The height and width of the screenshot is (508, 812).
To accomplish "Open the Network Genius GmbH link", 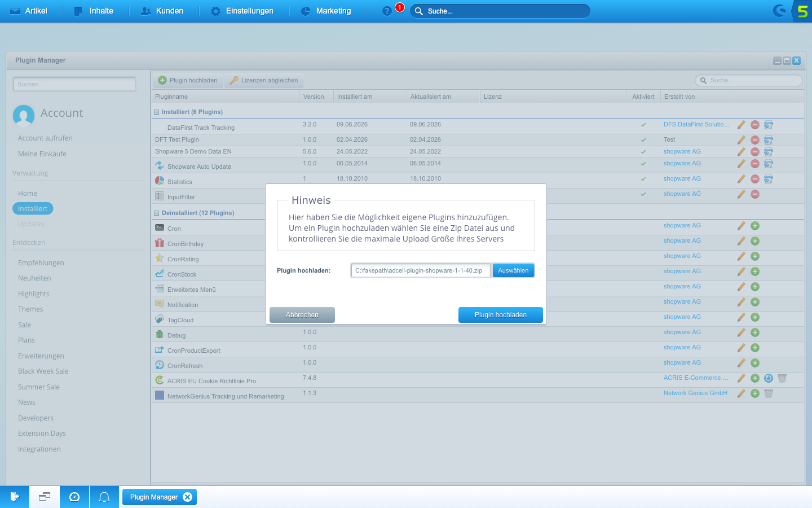I will tap(695, 393).
